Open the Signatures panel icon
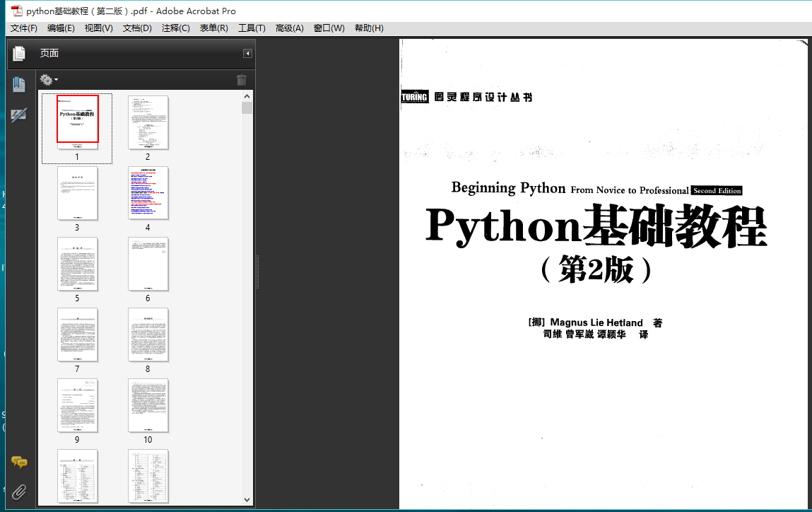 pos(19,115)
